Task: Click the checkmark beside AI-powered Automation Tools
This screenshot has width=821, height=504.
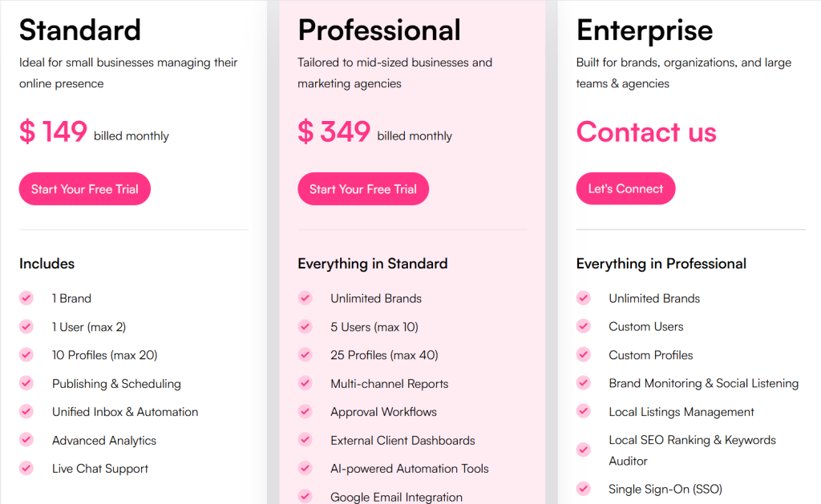Action: (305, 468)
